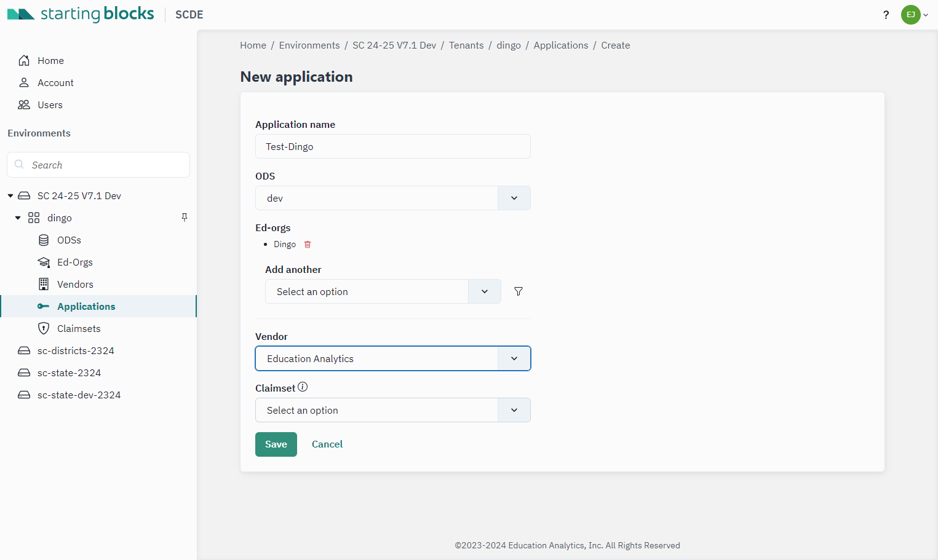This screenshot has width=938, height=560.
Task: Click the sc-districts-2324 environment drive icon
Action: [x=24, y=350]
